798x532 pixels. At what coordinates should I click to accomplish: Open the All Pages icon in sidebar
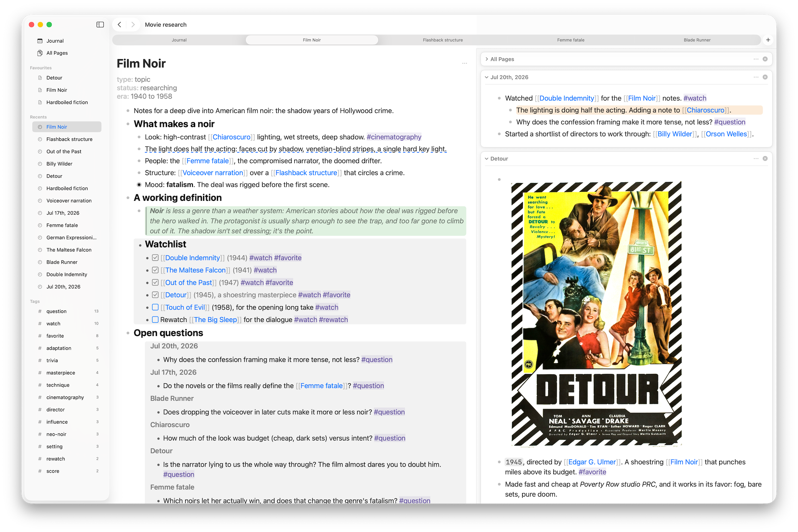click(x=40, y=53)
